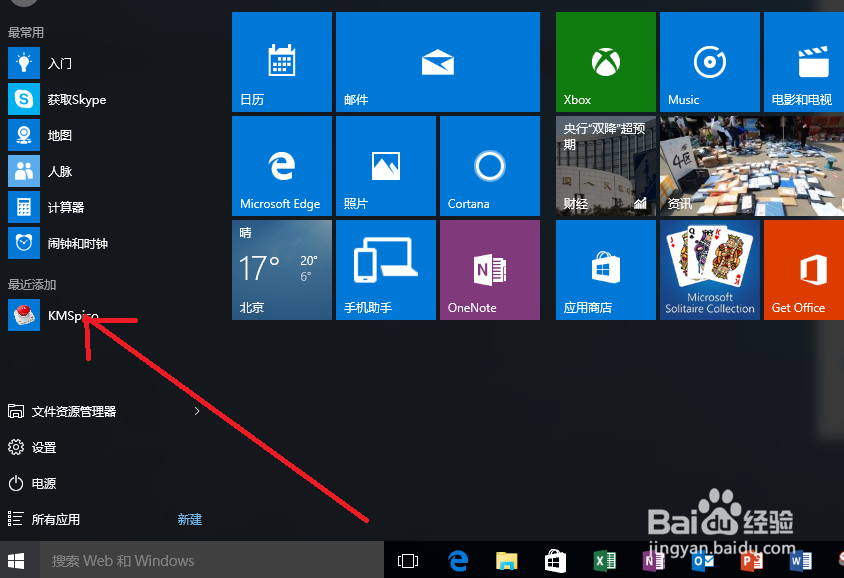Launch the 手机助手 phone companion tile
The width and height of the screenshot is (844, 578).
pyautogui.click(x=386, y=270)
